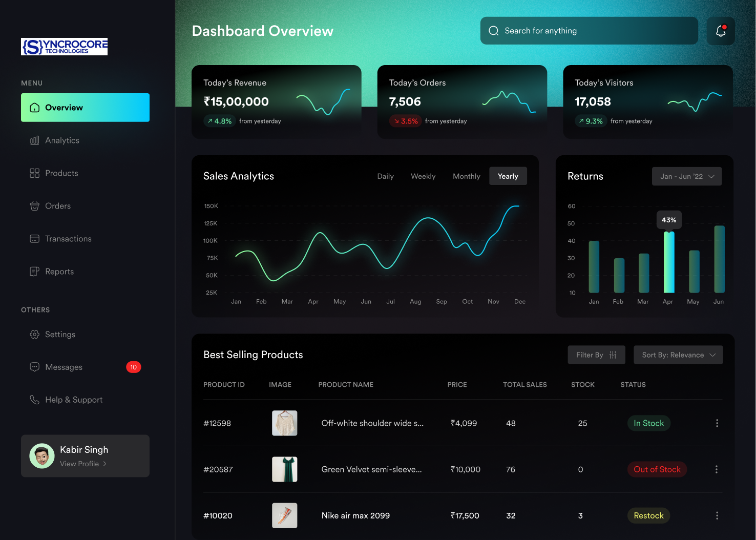Image resolution: width=756 pixels, height=540 pixels.
Task: Click the Nike air max thumbnail
Action: click(x=284, y=515)
